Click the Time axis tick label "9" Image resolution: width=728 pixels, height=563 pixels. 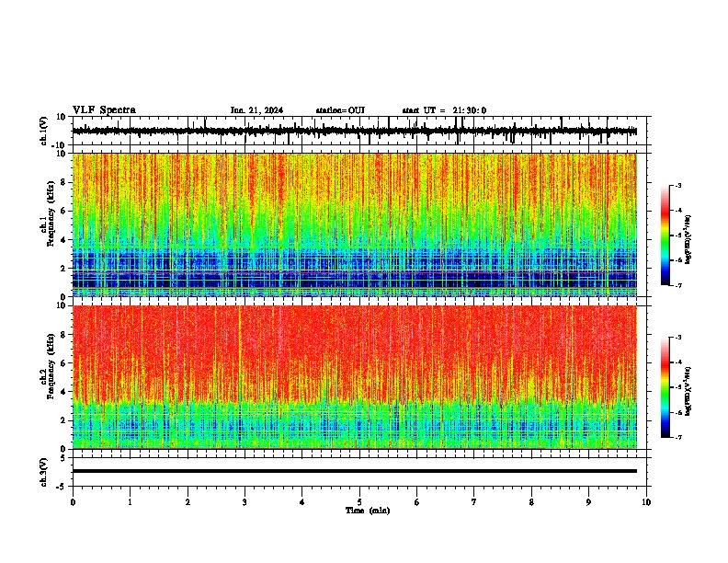point(588,502)
